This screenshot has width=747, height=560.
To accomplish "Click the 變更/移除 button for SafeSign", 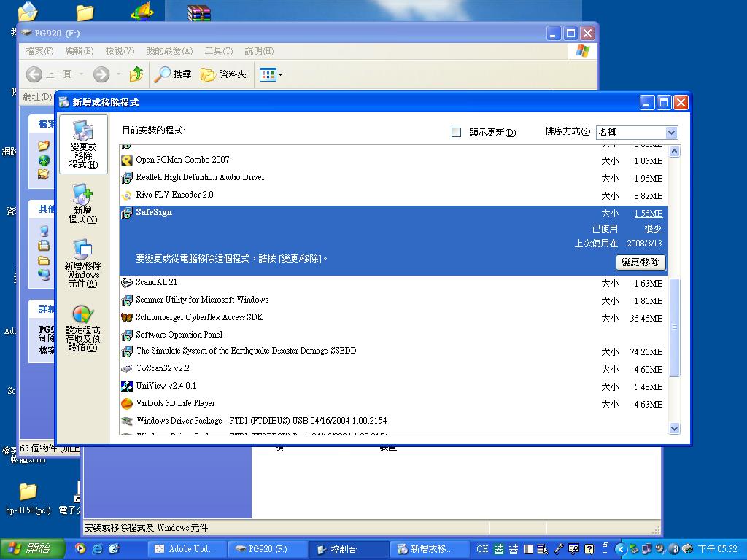I will tap(641, 262).
